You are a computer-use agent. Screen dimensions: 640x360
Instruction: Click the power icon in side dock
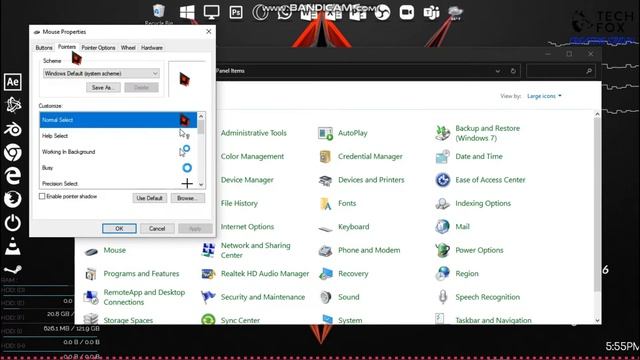pyautogui.click(x=13, y=223)
